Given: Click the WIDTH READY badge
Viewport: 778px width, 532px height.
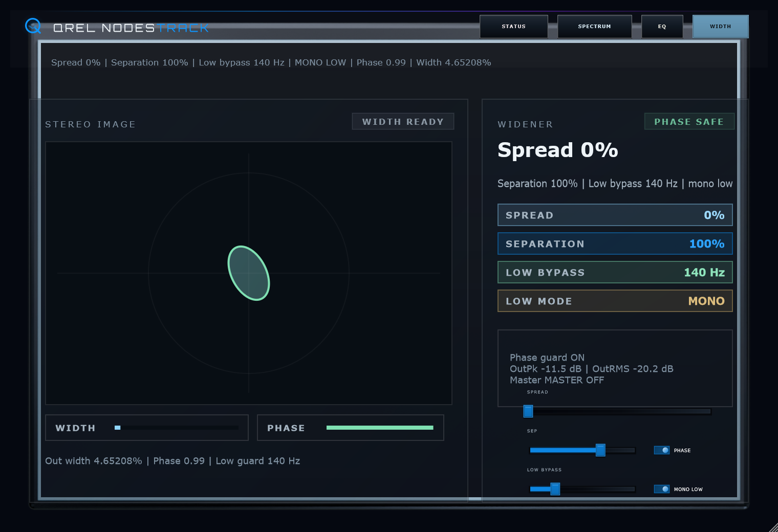Looking at the screenshot, I should pos(403,122).
